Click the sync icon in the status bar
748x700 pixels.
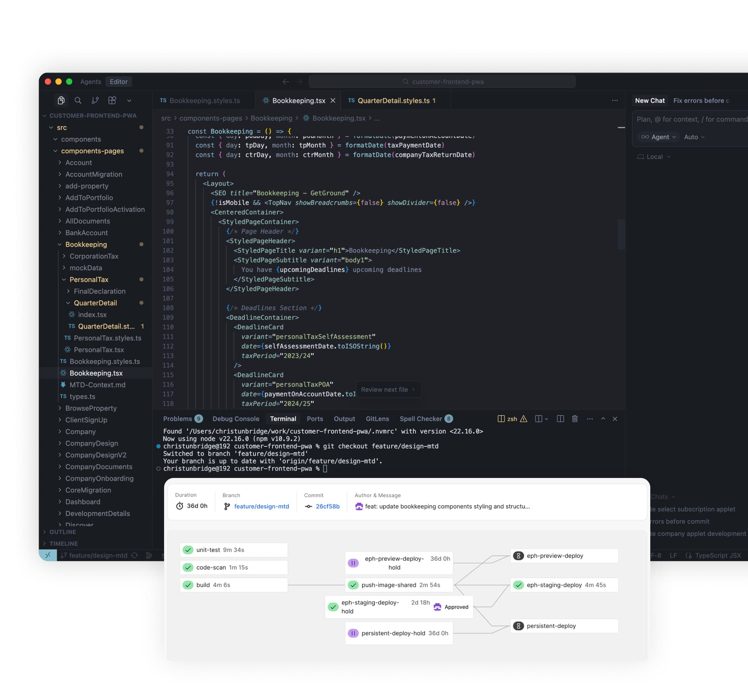coord(134,555)
